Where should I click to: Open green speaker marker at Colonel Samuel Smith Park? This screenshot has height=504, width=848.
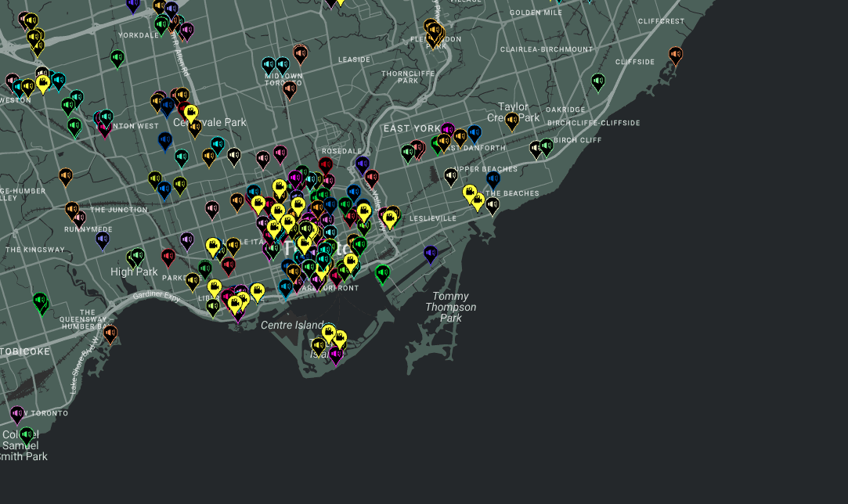[x=27, y=434]
